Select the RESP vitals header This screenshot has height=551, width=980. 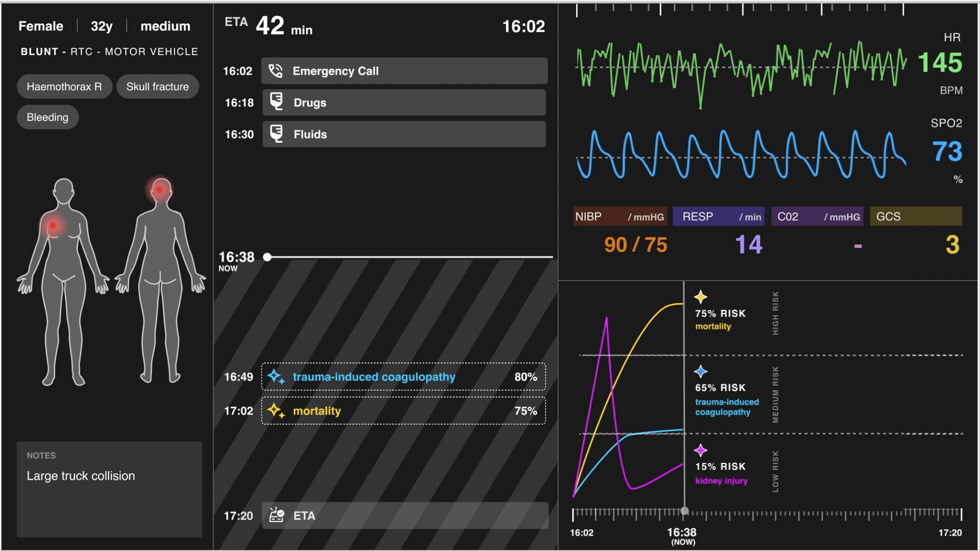(719, 216)
